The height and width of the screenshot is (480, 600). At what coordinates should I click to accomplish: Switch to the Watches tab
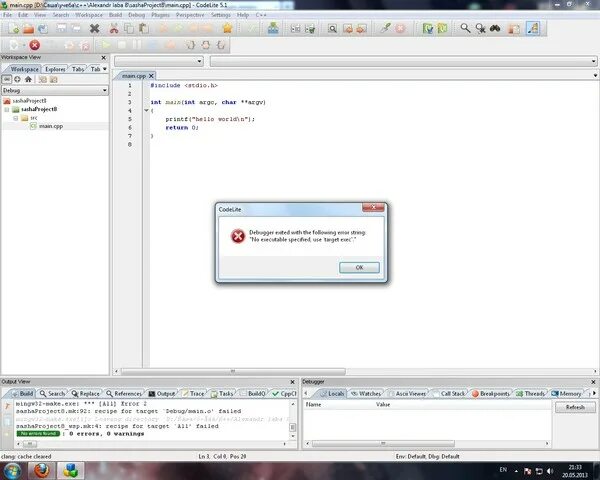[x=366, y=393]
